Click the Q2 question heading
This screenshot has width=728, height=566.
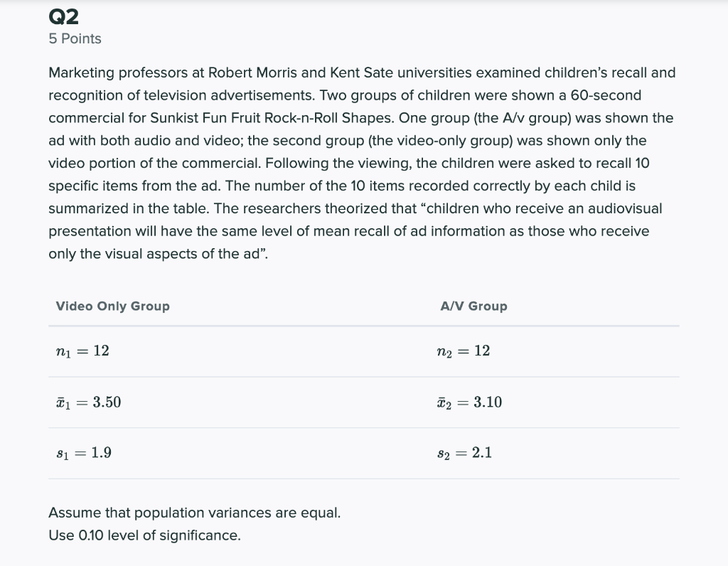63,16
